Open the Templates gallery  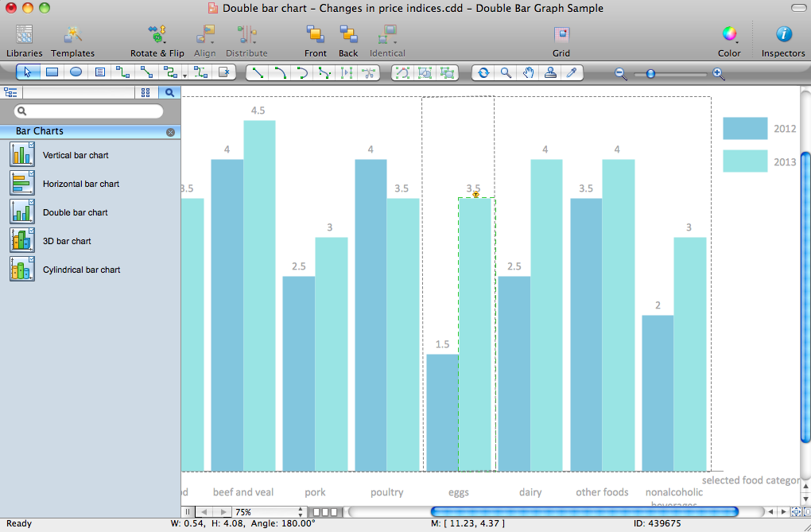[x=73, y=41]
